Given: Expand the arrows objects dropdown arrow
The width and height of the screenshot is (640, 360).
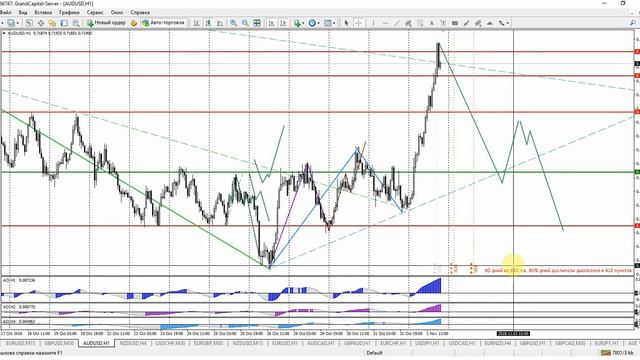Looking at the screenshot, I should click(508, 23).
